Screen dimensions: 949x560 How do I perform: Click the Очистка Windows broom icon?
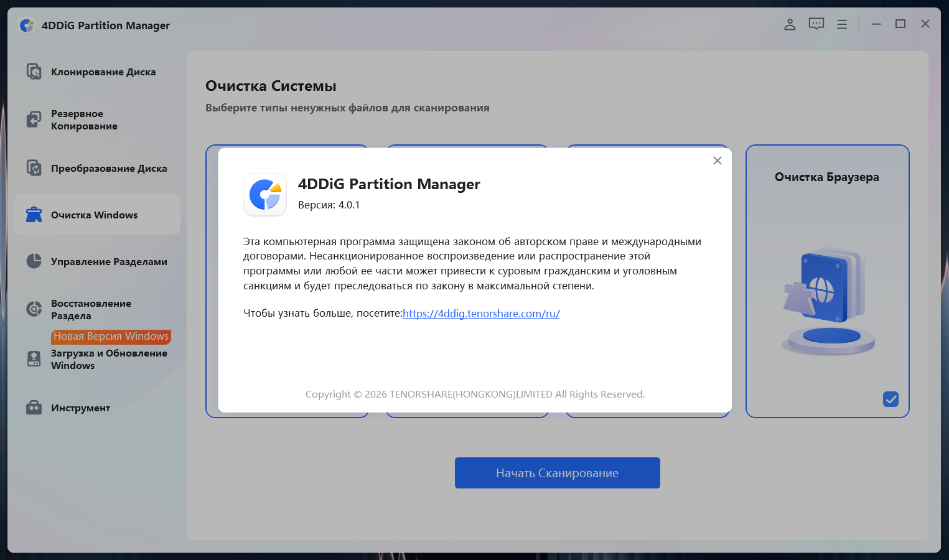[34, 215]
